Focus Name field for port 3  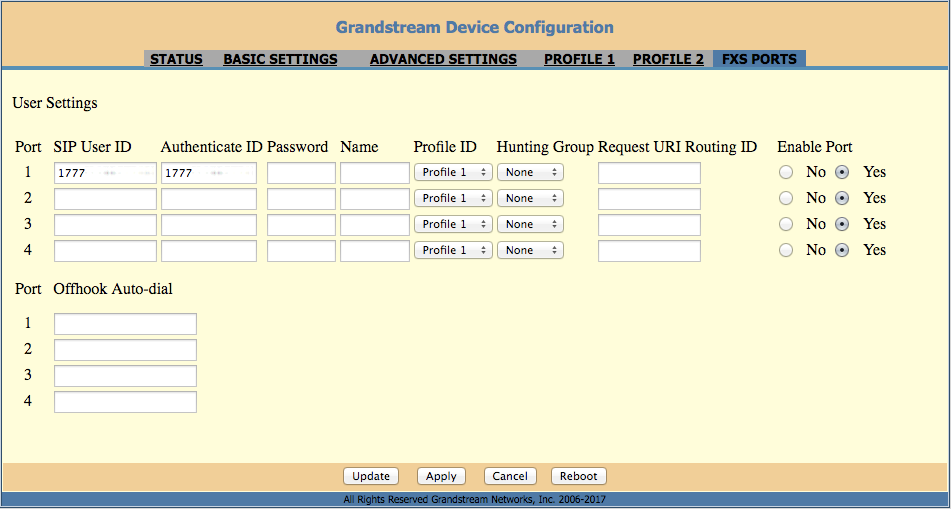tap(375, 225)
